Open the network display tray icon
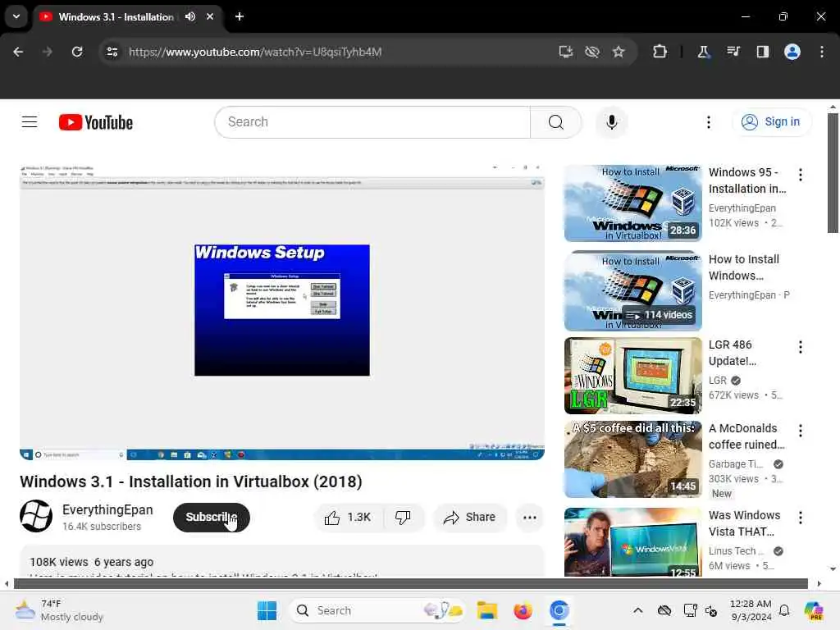The width and height of the screenshot is (840, 630). pyautogui.click(x=690, y=610)
